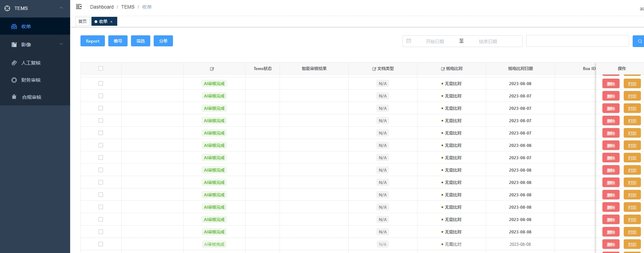644x253 pixels.
Task: Switch to the 首页 tab
Action: tap(83, 21)
